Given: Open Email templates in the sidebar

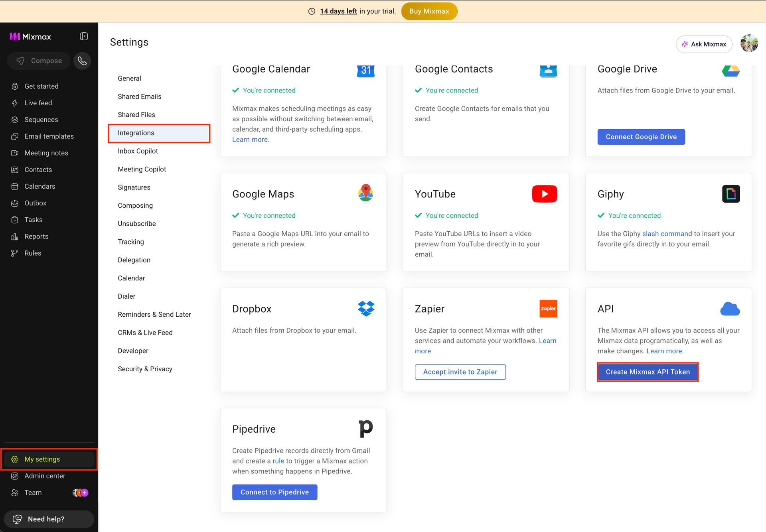Looking at the screenshot, I should pyautogui.click(x=49, y=136).
